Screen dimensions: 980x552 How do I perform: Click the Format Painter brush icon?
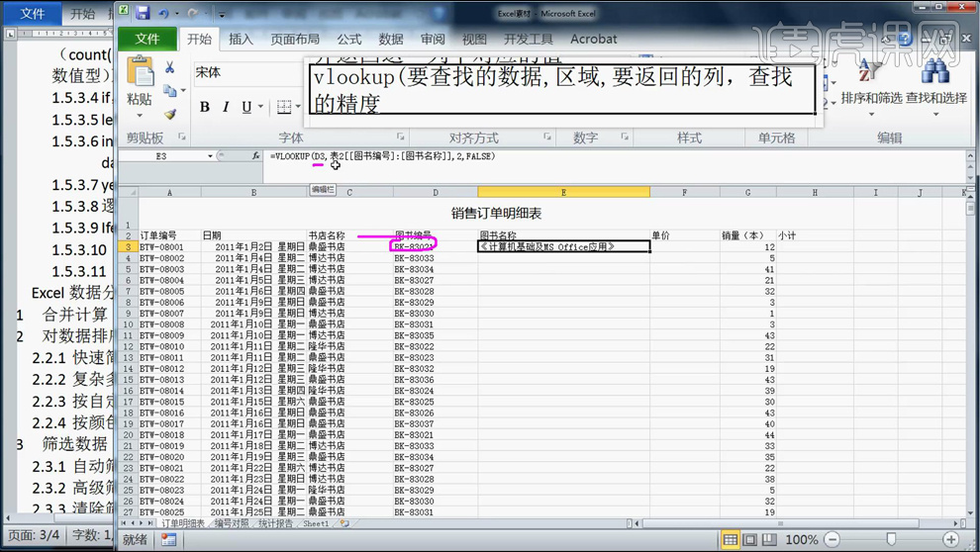[x=169, y=115]
